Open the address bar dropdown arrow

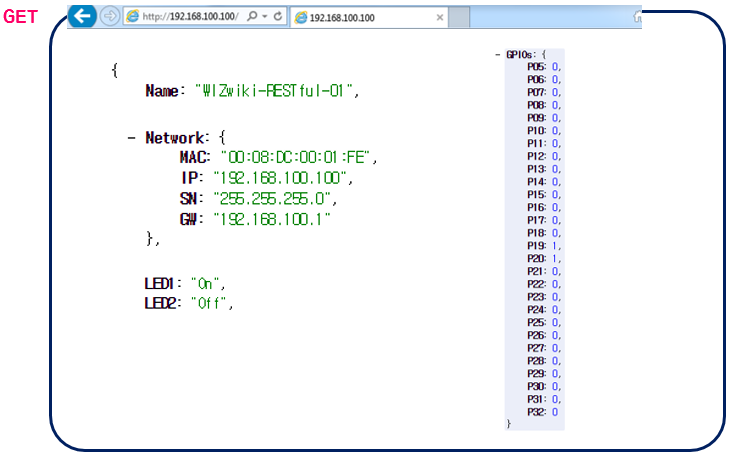[265, 17]
